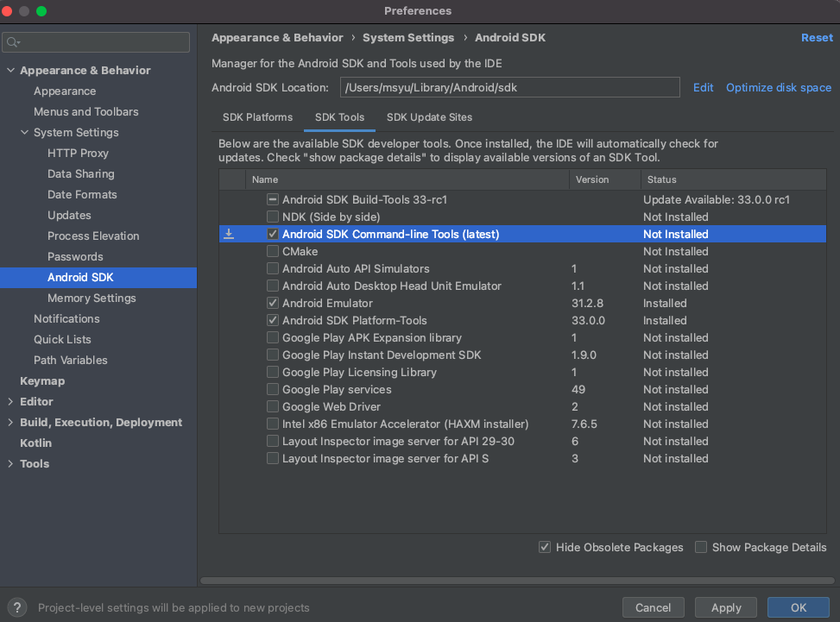
Task: Check Android Auto Desktop Head Unit Emulator
Action: click(x=273, y=286)
